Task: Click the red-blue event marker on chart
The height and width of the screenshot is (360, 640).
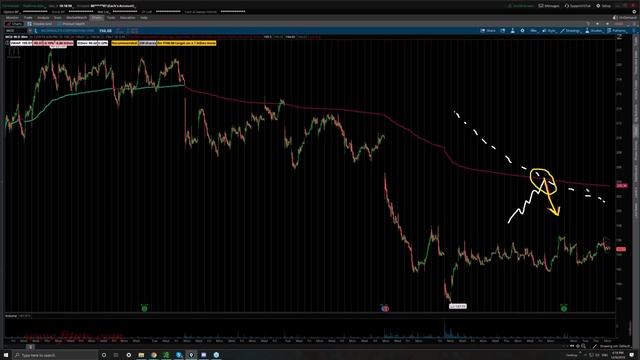Action: [384, 308]
